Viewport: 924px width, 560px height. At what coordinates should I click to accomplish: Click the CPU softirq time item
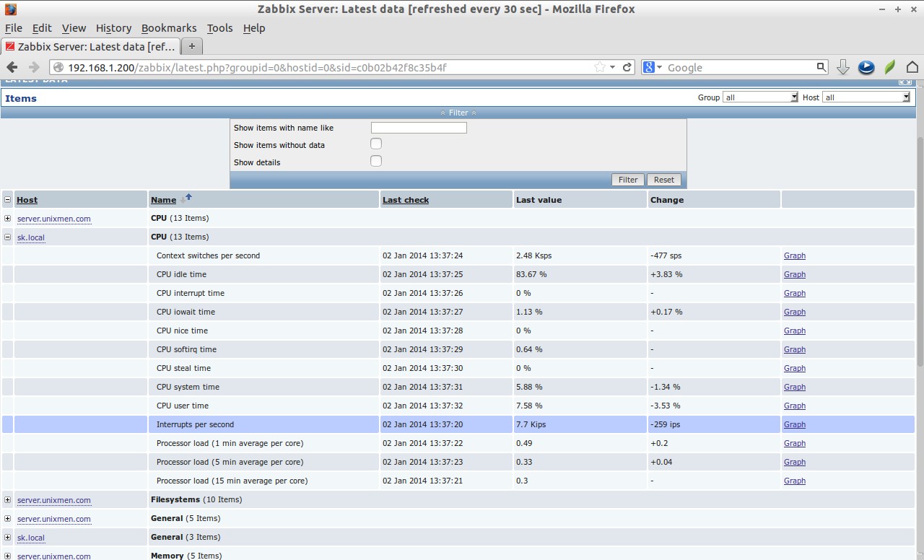[x=186, y=349]
